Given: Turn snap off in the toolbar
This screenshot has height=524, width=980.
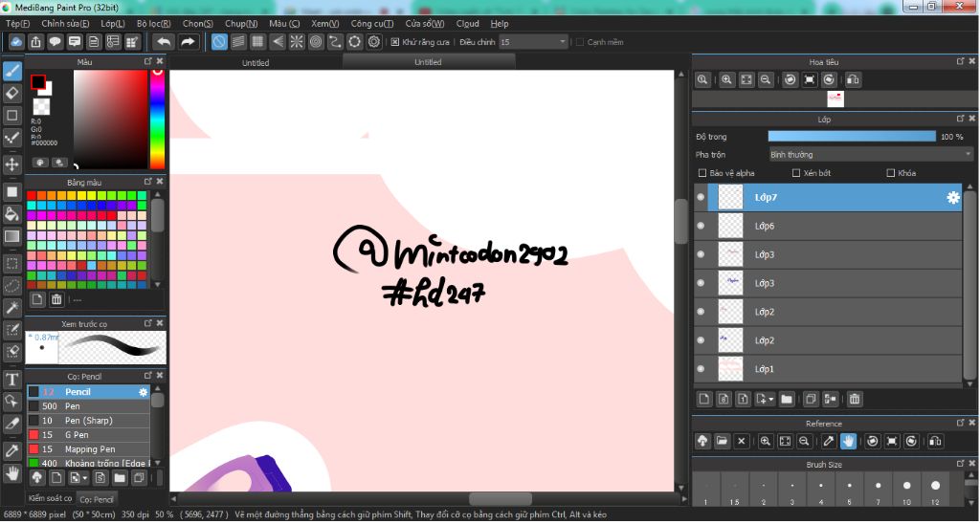Looking at the screenshot, I should tap(219, 42).
